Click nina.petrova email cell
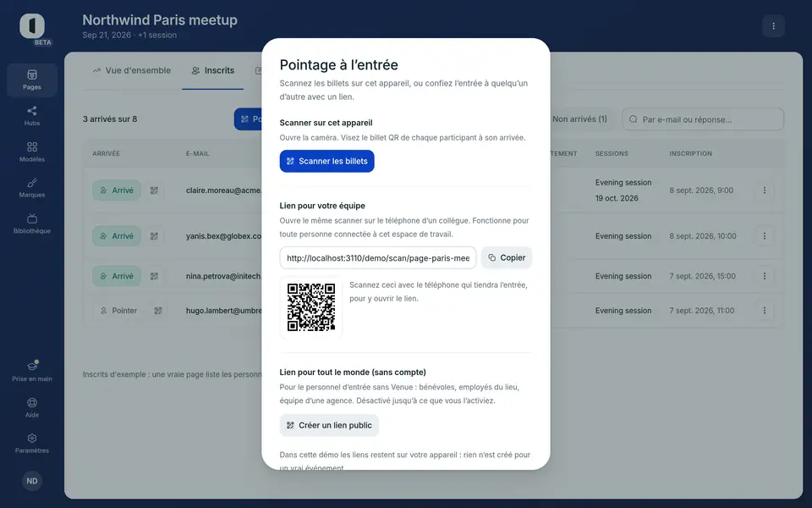The image size is (812, 508). (x=223, y=276)
